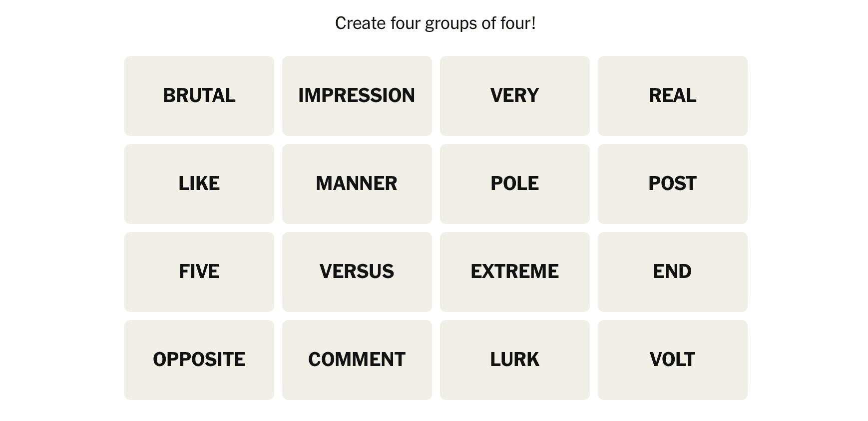Select the VOLT tile

pyautogui.click(x=672, y=359)
